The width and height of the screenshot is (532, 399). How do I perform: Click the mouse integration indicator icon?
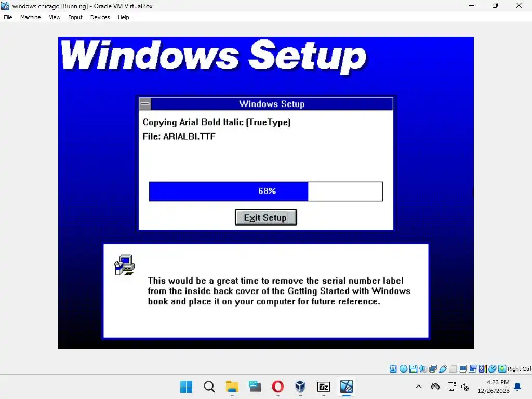tap(493, 369)
